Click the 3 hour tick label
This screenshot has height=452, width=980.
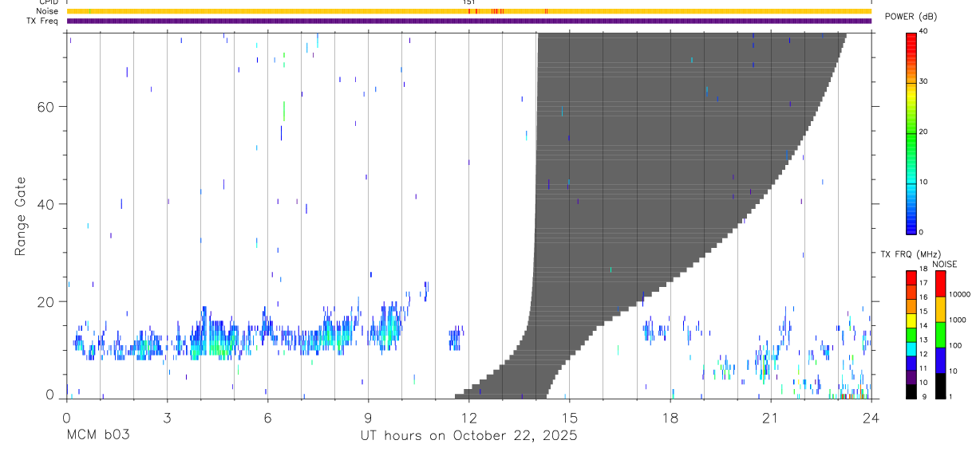167,417
